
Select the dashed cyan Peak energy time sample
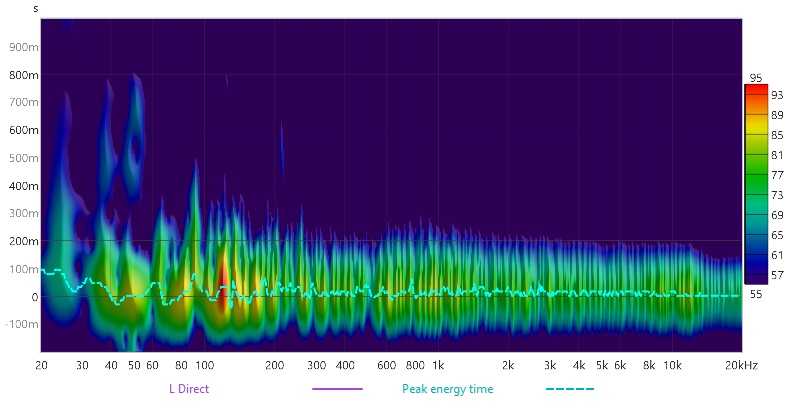[570, 389]
